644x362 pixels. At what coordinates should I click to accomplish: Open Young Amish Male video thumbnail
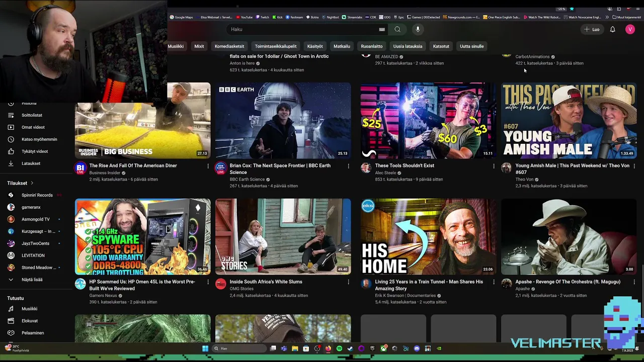coord(569,121)
